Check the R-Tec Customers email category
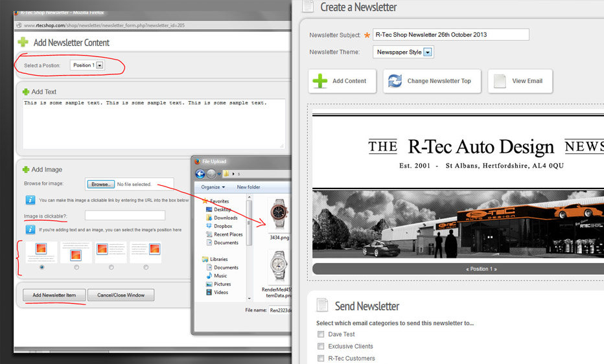The image size is (604, 364). click(321, 358)
